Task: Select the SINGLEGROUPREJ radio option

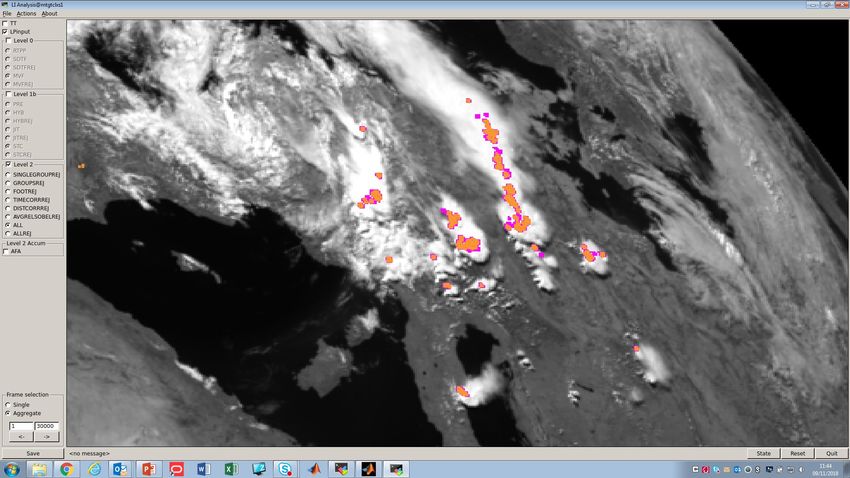Action: 8,175
